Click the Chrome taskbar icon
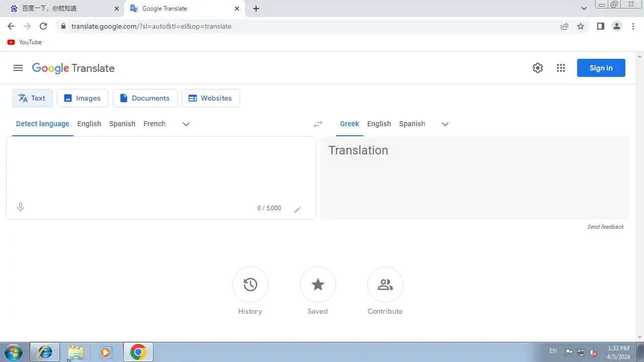644x362 pixels. [x=138, y=352]
